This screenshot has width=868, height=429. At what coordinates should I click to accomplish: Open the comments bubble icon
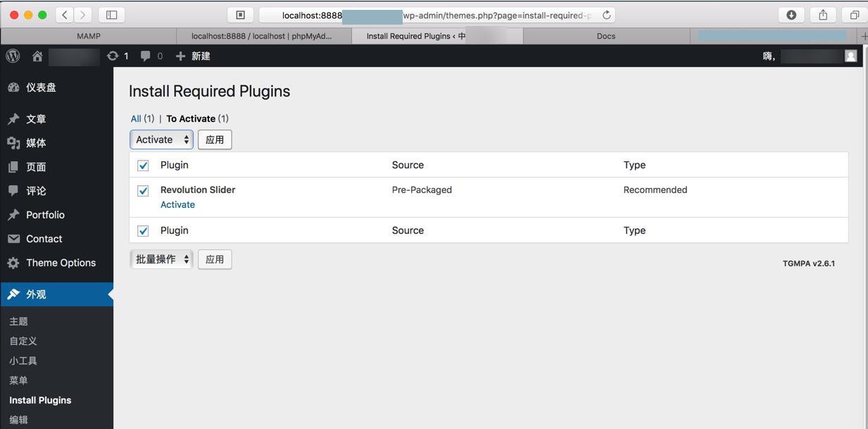[x=146, y=56]
